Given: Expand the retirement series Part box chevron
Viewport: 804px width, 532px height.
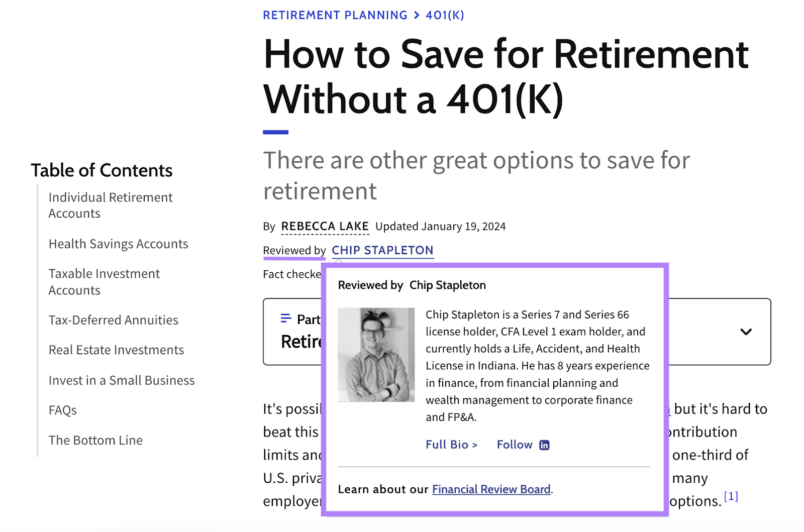Looking at the screenshot, I should tap(746, 332).
